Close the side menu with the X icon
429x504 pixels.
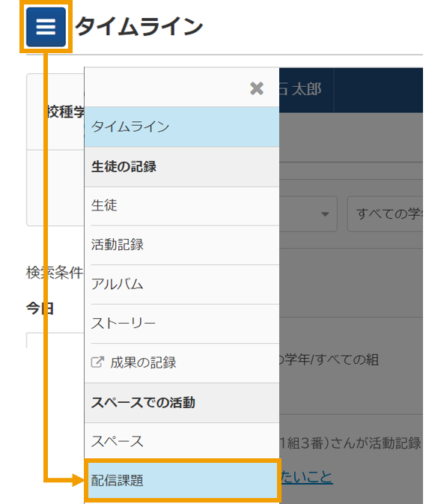point(257,88)
